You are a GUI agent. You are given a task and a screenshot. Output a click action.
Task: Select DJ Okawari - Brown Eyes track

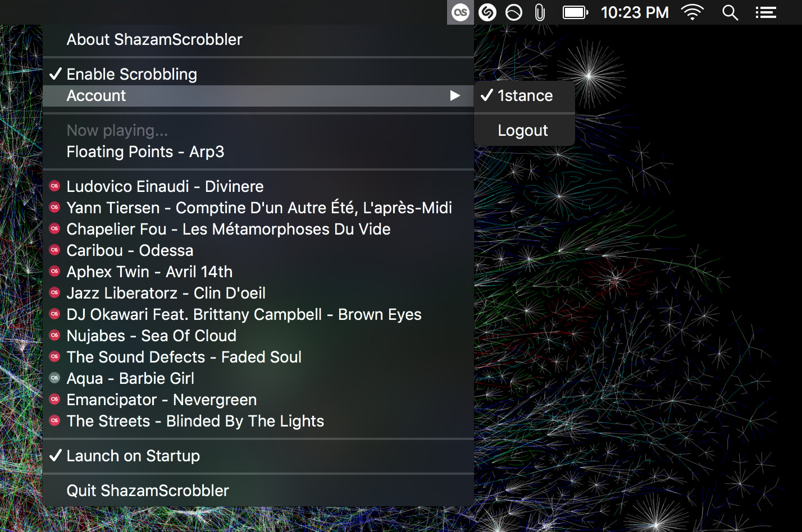[x=258, y=314]
